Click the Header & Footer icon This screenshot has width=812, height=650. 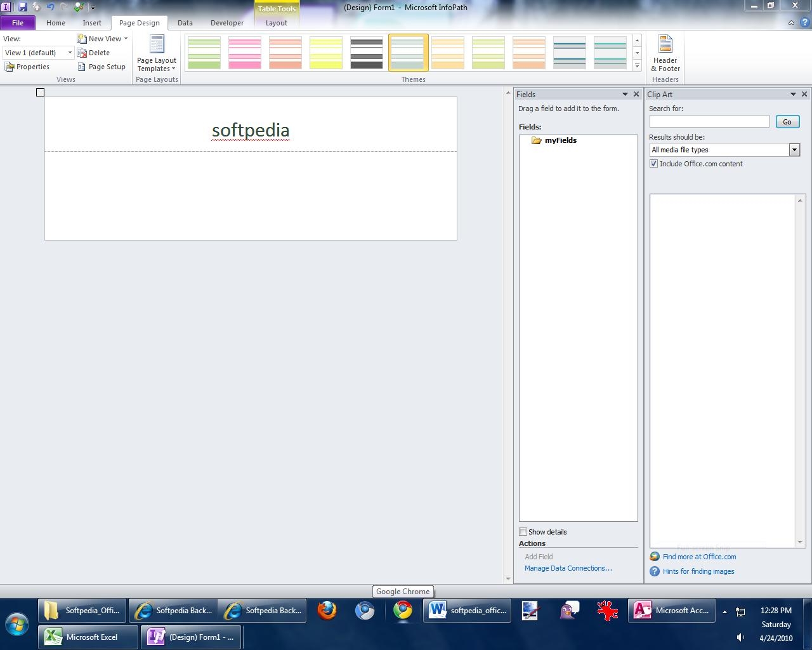pyautogui.click(x=665, y=44)
